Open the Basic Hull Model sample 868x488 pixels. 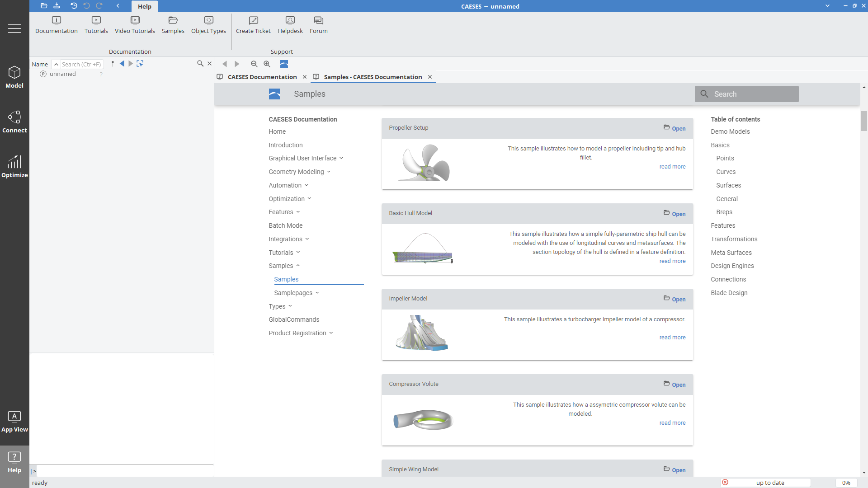click(x=675, y=214)
